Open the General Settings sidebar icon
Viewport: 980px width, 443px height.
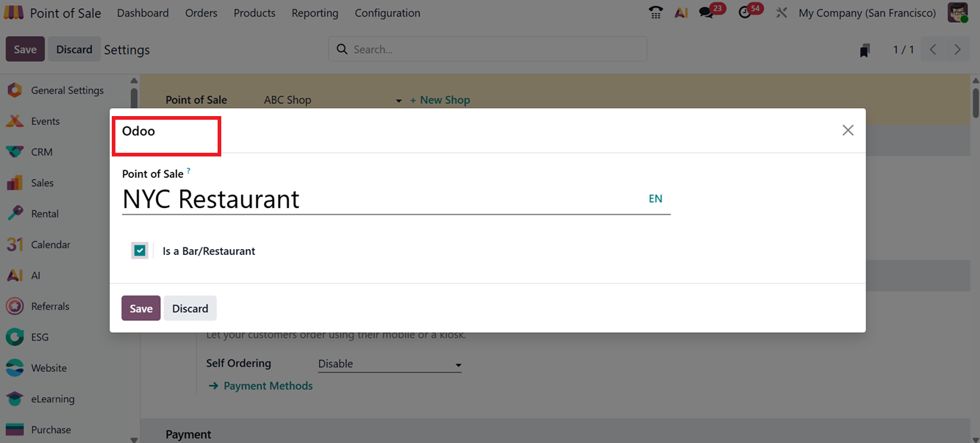pyautogui.click(x=14, y=90)
